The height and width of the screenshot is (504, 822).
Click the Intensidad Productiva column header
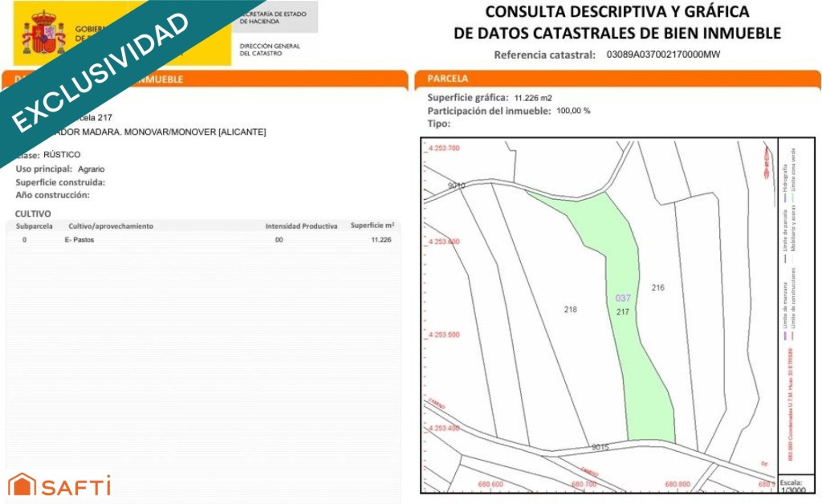click(301, 226)
